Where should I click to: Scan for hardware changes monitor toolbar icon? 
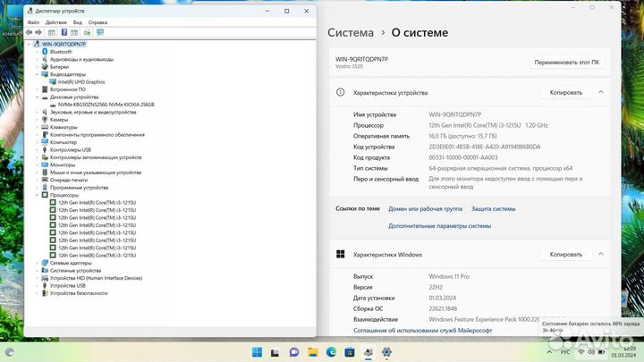tap(100, 32)
